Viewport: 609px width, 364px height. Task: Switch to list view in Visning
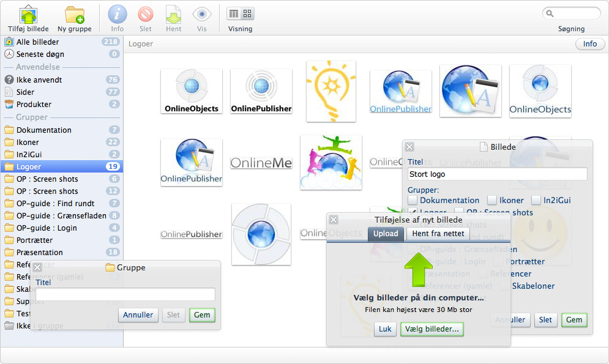(x=234, y=13)
